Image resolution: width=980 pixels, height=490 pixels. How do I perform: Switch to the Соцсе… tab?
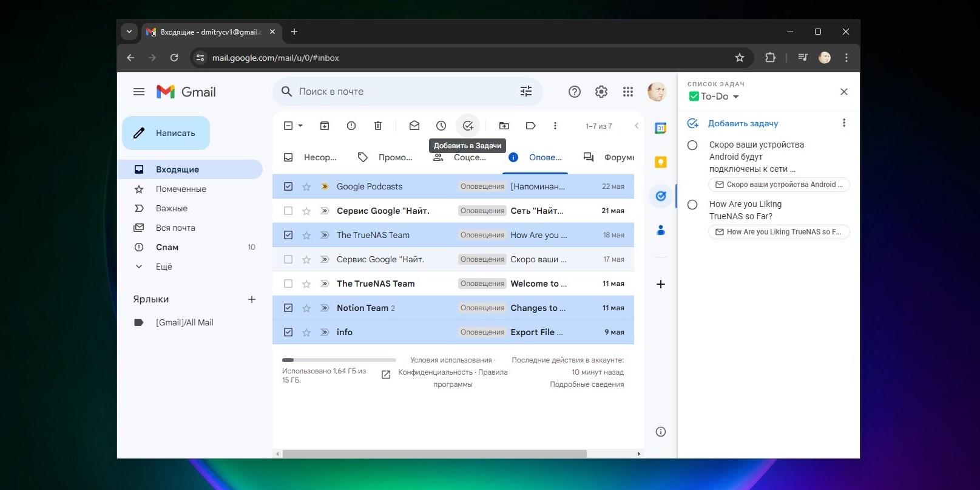click(x=459, y=157)
